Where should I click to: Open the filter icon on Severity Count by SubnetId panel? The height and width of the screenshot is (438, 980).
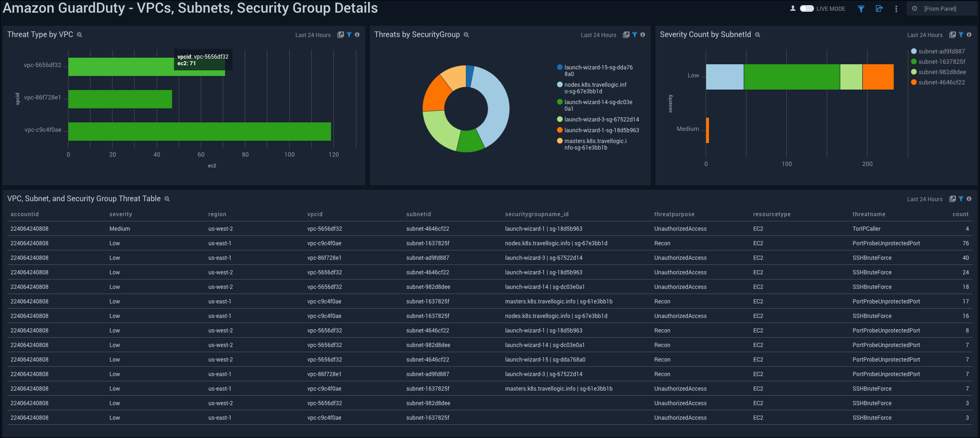tap(961, 35)
